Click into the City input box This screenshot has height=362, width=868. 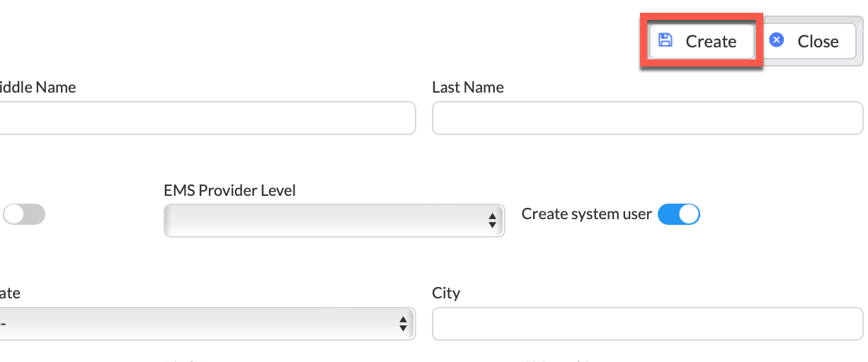(x=647, y=324)
